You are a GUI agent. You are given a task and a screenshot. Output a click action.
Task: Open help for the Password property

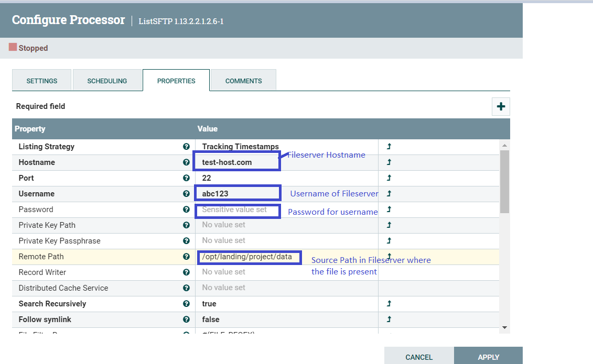point(186,209)
